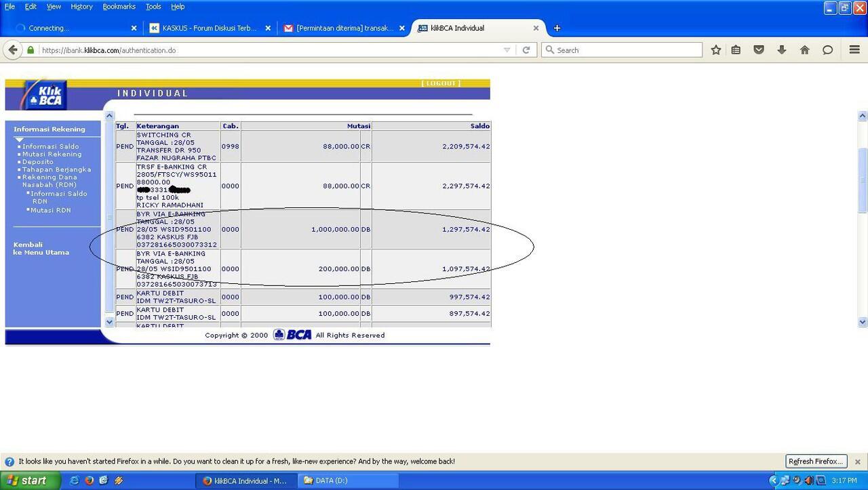
Task: Open the Edit menu
Action: 31,7
